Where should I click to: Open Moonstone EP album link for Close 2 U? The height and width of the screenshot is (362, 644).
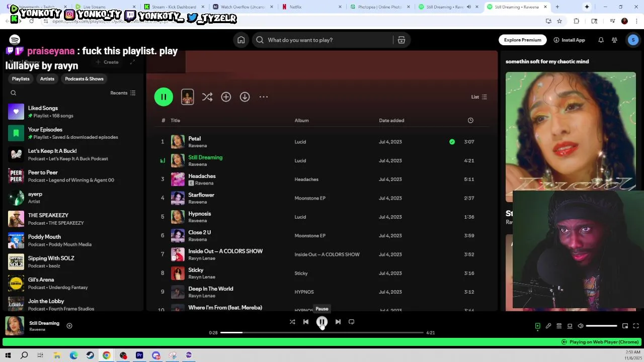[310, 236]
